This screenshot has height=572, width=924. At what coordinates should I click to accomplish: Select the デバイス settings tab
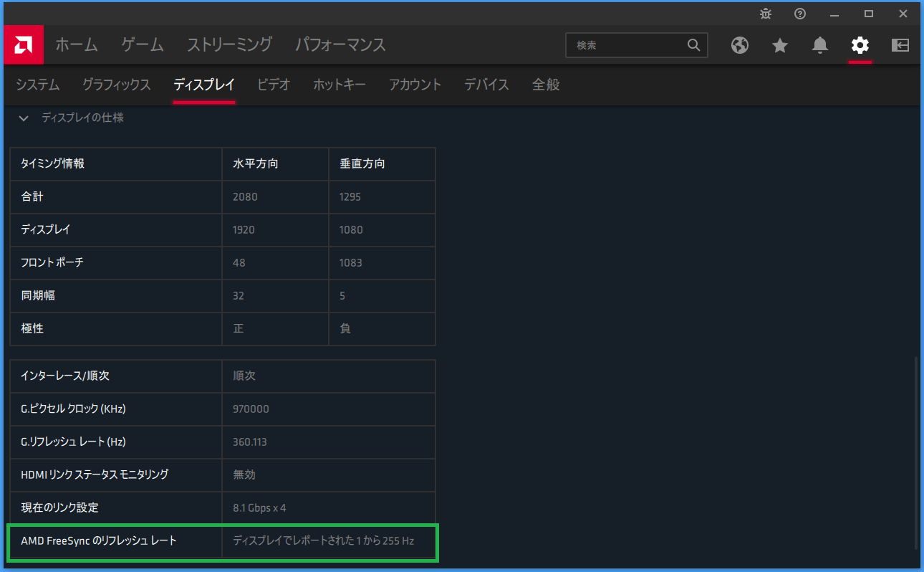point(486,85)
